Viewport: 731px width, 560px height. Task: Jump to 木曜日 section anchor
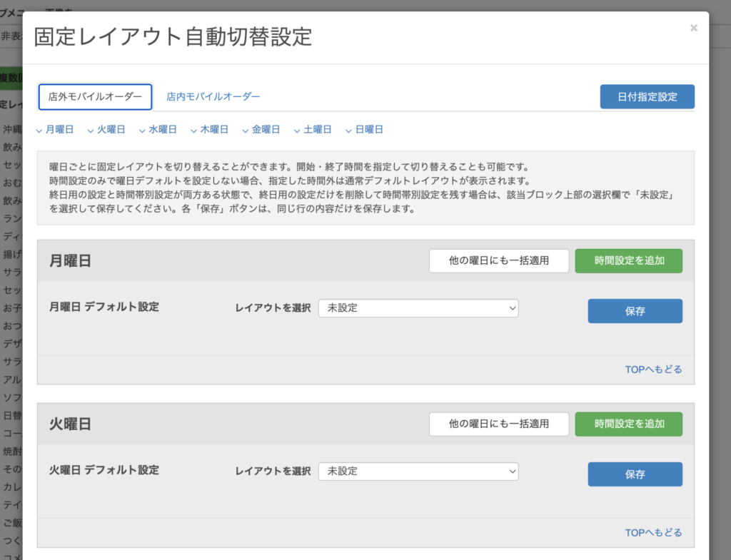[x=210, y=130]
